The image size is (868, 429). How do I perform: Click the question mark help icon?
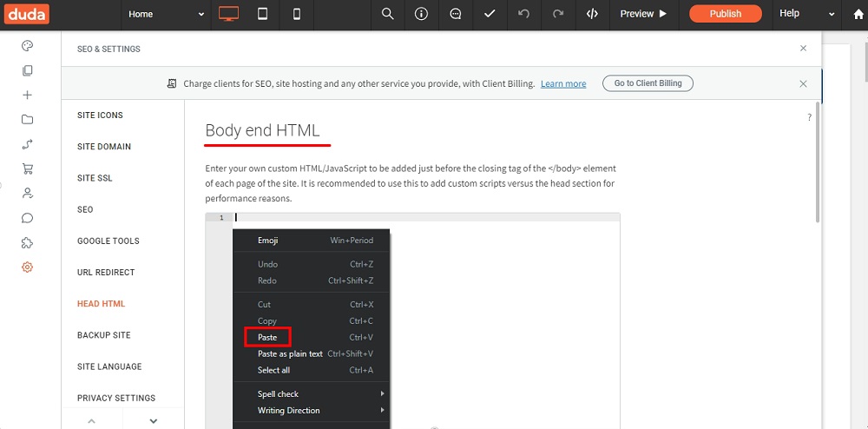pyautogui.click(x=809, y=117)
